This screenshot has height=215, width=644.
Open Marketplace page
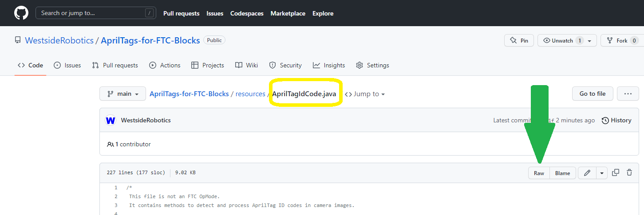[x=288, y=13]
